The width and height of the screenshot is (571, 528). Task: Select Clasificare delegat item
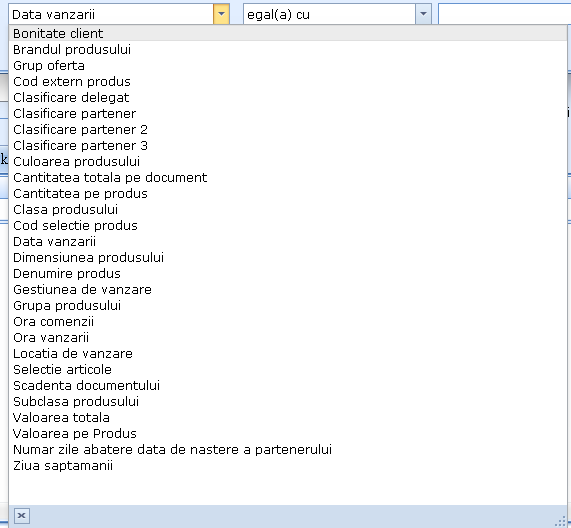(288, 98)
